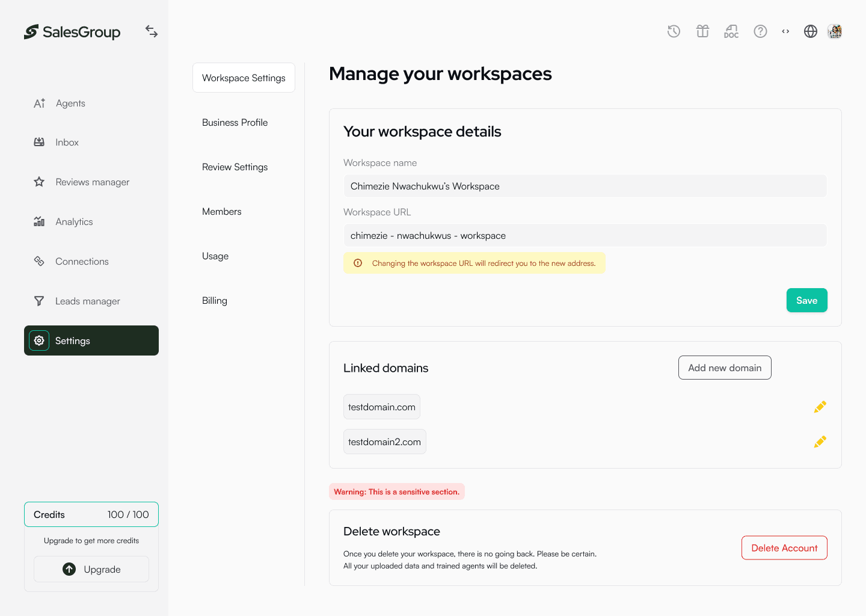Click the URL warning info icon
The image size is (866, 616).
[x=358, y=263]
